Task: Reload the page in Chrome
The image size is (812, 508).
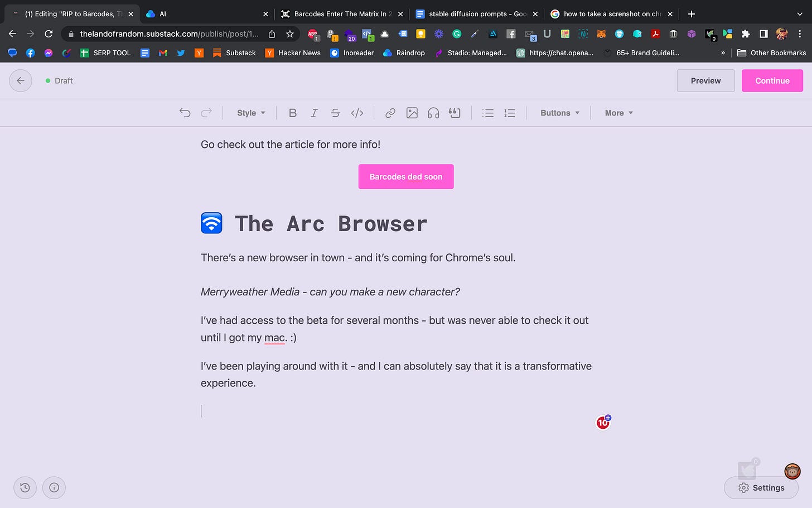Action: pyautogui.click(x=49, y=33)
